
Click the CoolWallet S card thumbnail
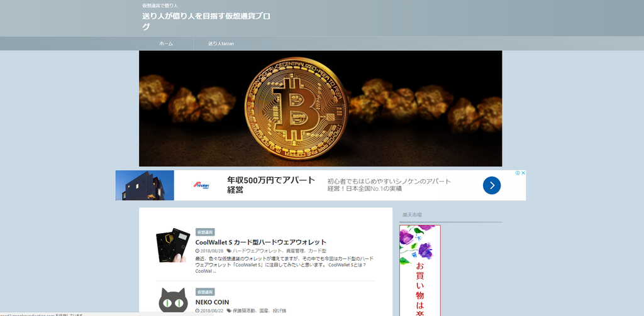click(x=173, y=245)
